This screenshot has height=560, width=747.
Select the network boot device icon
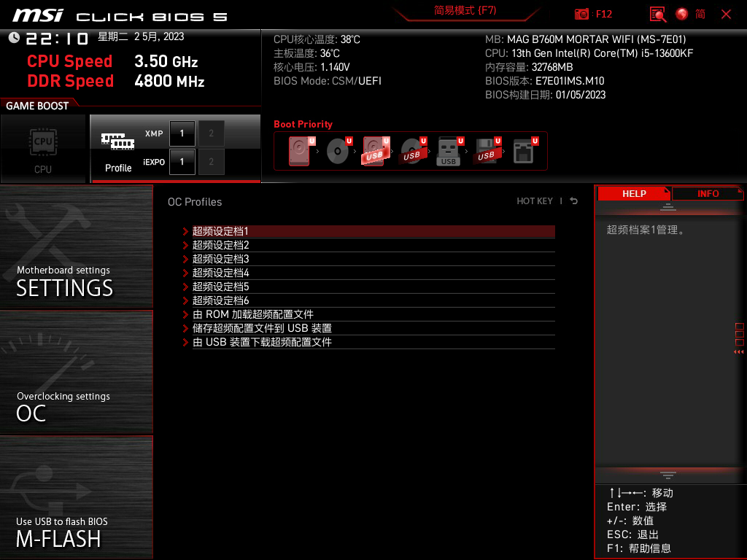524,149
